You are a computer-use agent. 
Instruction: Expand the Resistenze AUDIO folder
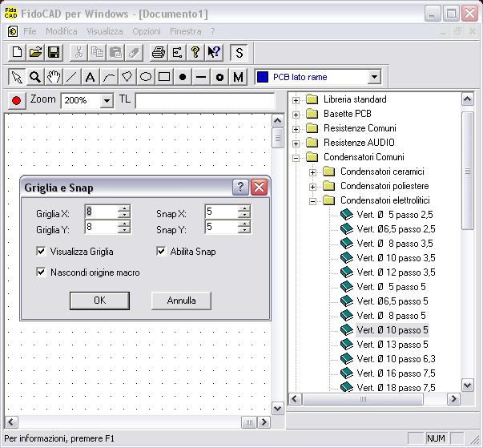[x=296, y=143]
